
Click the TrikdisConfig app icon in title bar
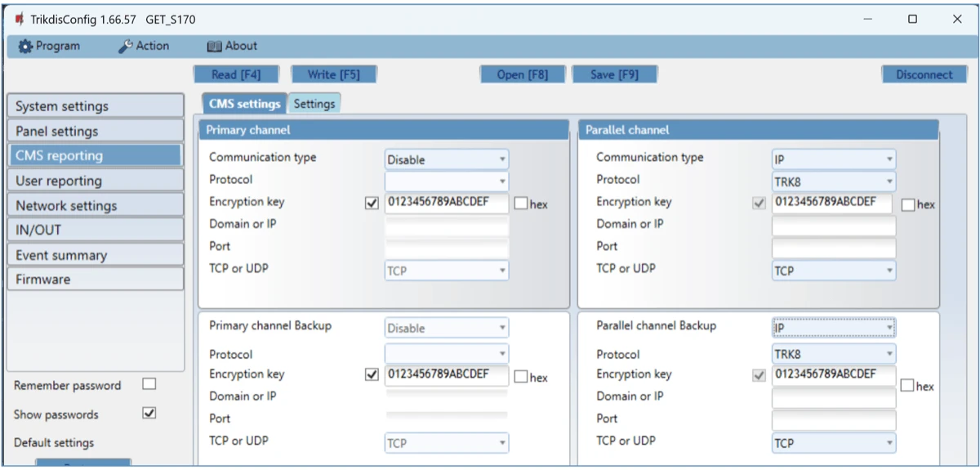click(x=19, y=19)
